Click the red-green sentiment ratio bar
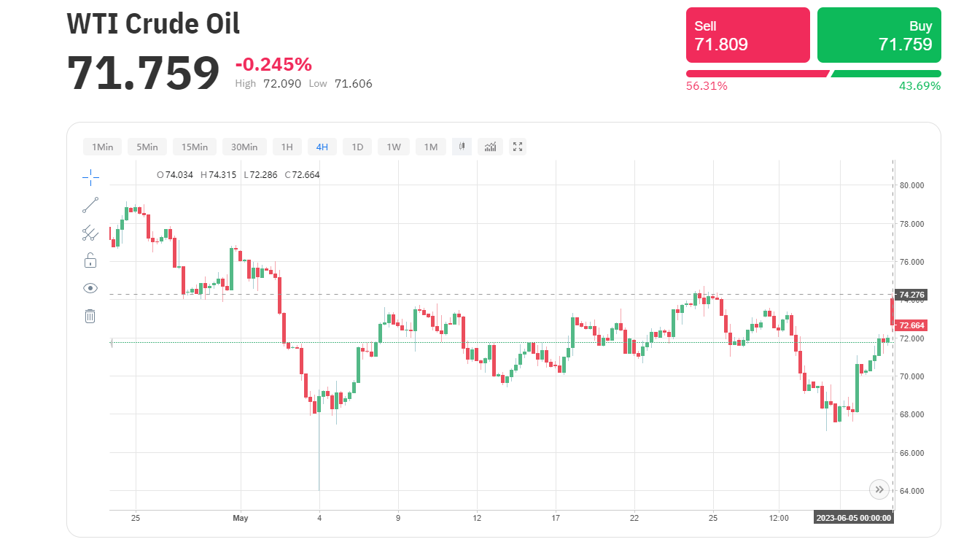Screen dimensions: 980x550 tap(812, 73)
